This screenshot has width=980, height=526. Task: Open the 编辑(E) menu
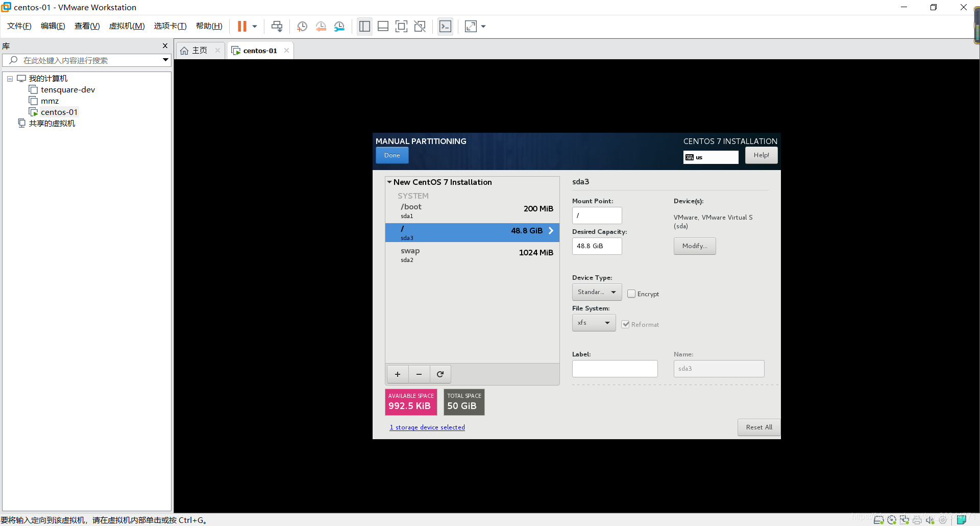(x=53, y=26)
